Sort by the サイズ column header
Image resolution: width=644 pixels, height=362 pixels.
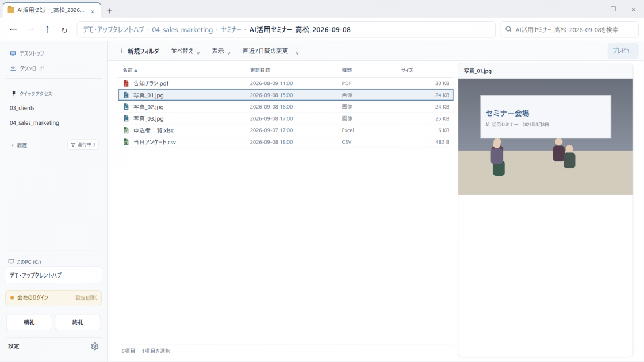(x=407, y=70)
